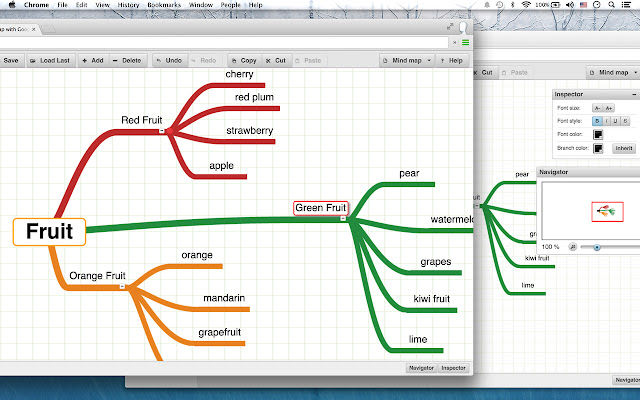Click the zoom reset icon in Navigator

[573, 247]
